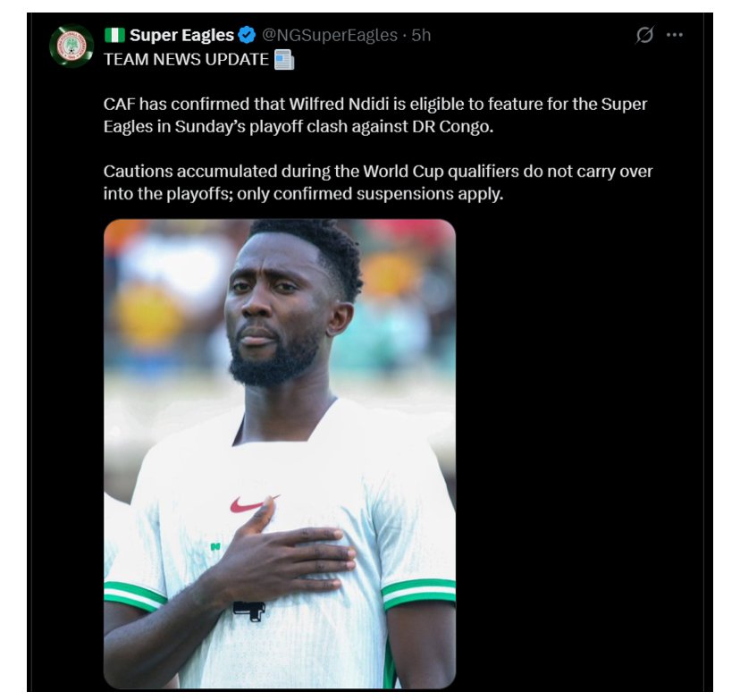Click the green sleeve stripe in the photo

pos(418,593)
